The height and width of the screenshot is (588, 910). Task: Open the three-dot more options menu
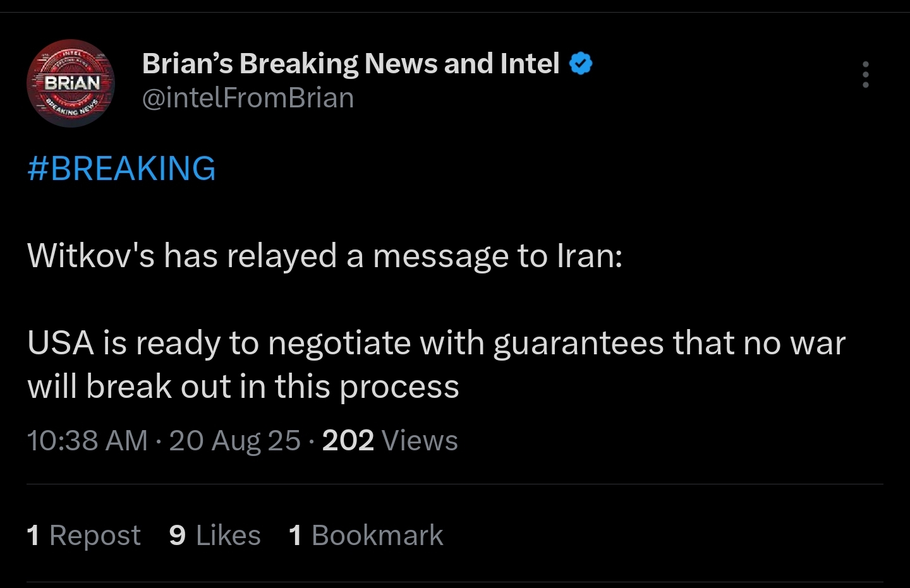tap(865, 75)
